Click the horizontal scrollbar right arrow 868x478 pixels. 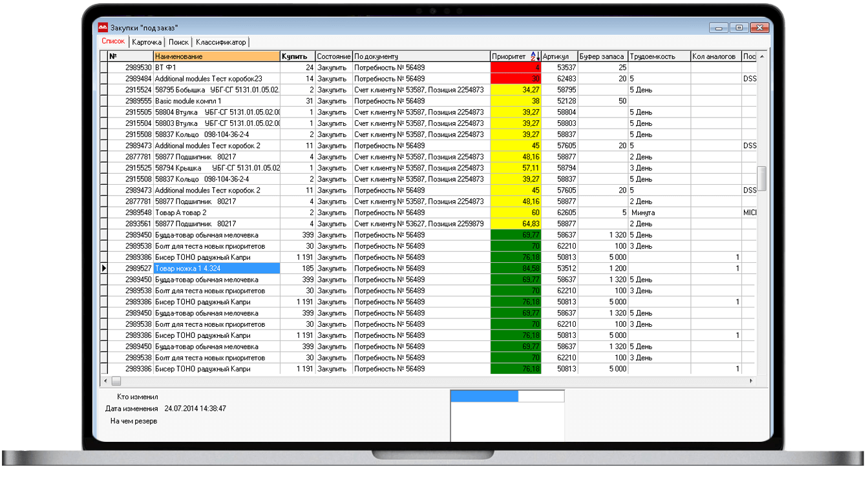751,381
